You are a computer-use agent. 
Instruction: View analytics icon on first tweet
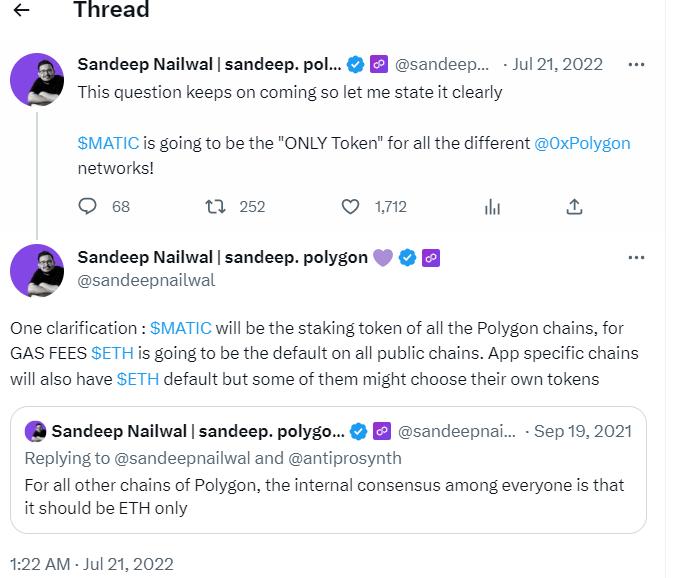click(x=492, y=207)
